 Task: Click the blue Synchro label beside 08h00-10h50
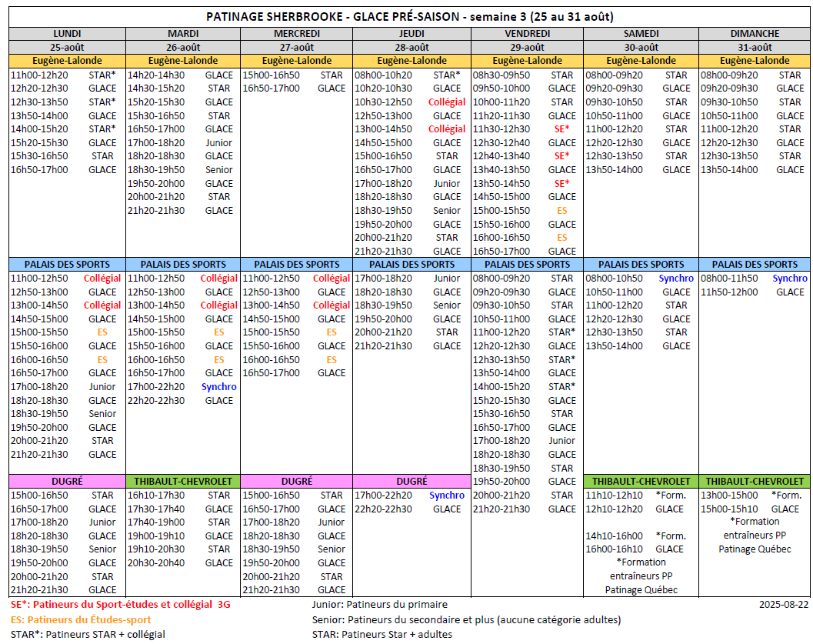[x=676, y=279]
